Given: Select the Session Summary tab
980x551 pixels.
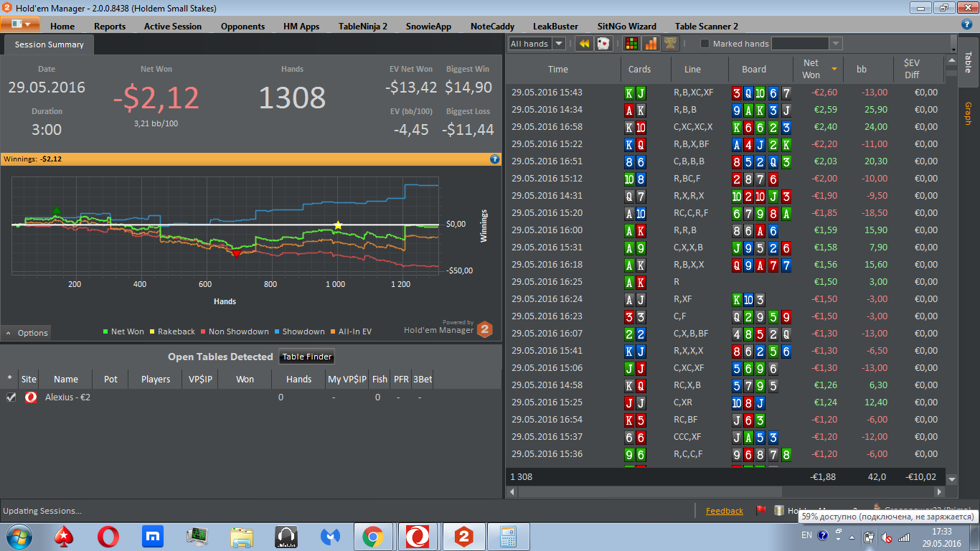Looking at the screenshot, I should [49, 44].
